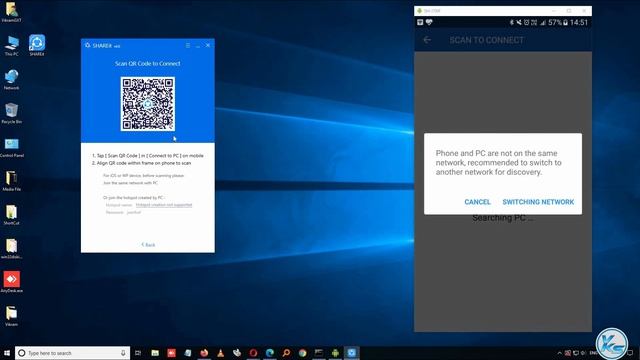Image resolution: width=640 pixels, height=360 pixels.
Task: Click the taskbar search box
Action: pos(72,353)
